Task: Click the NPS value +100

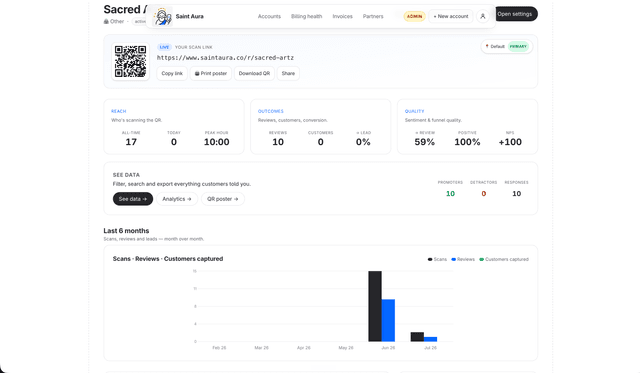Action: (510, 142)
